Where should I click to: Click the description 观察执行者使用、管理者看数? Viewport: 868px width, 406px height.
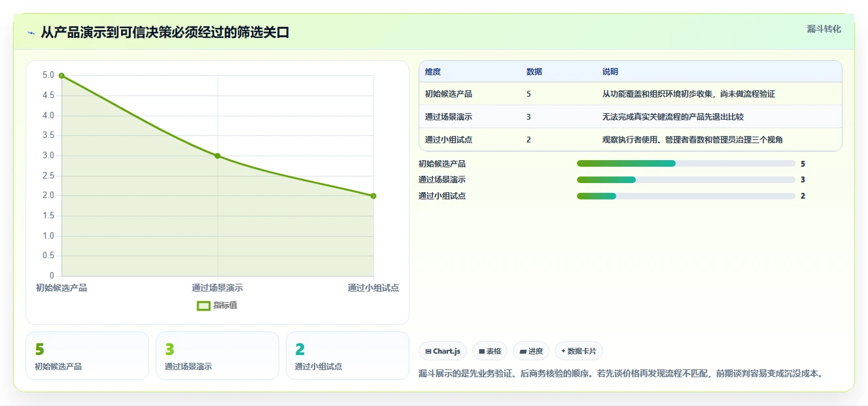[693, 139]
